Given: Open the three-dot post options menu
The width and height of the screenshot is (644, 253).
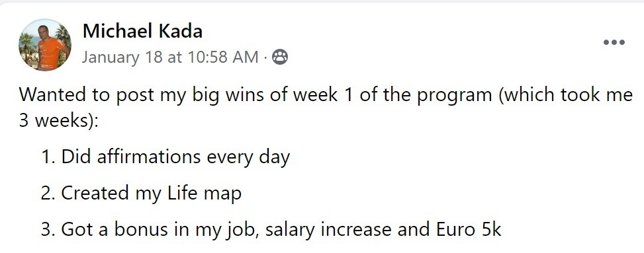Looking at the screenshot, I should 614,42.
